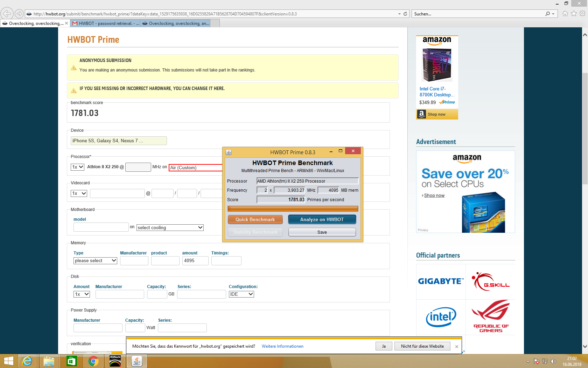Open the Republic of Gamers logo
Viewport: 588px width, 368px height.
(x=490, y=316)
